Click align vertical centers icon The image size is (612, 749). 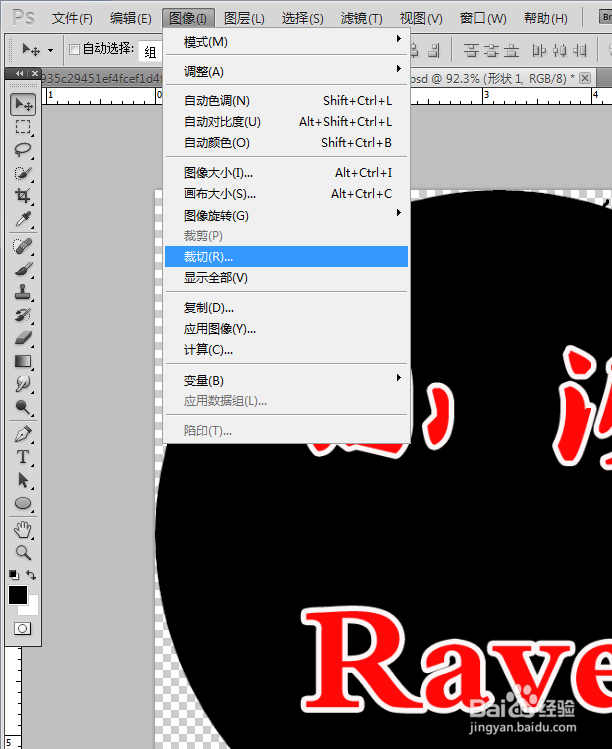point(491,50)
